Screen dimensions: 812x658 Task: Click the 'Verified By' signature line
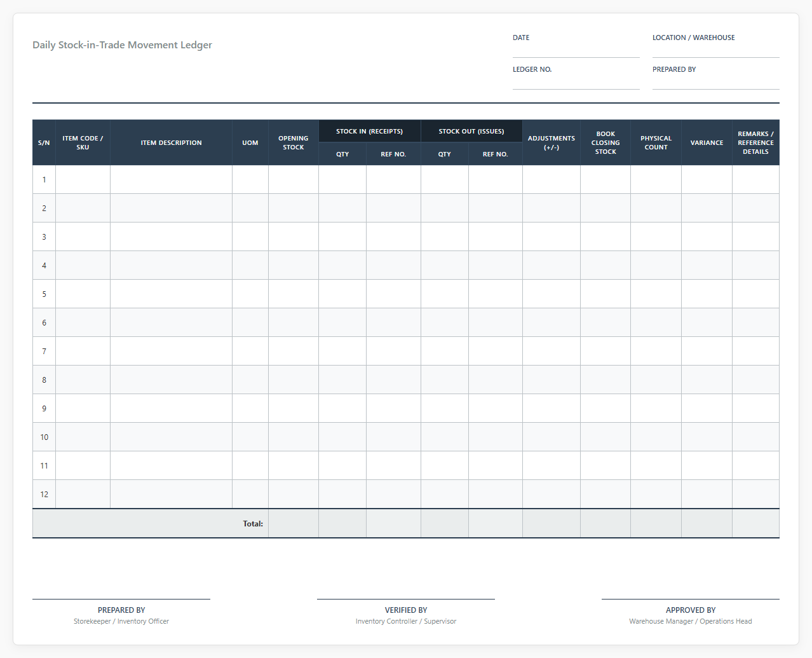406,599
